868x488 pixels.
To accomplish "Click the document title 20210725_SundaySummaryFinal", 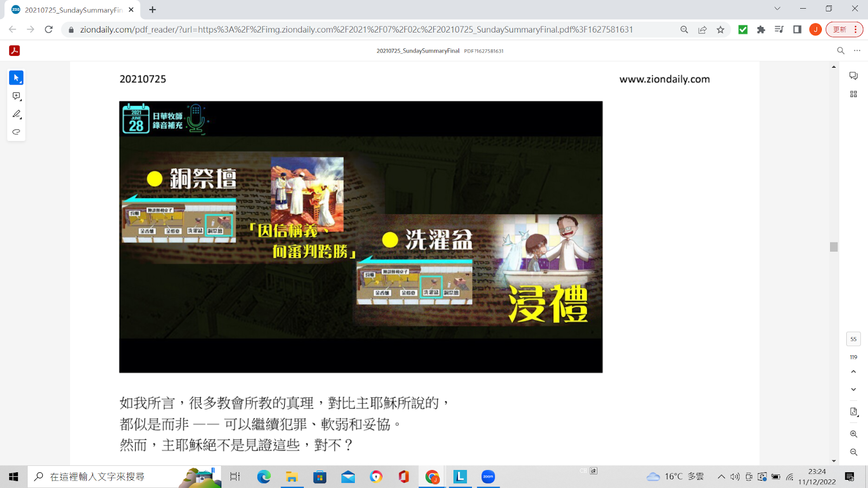I will click(418, 50).
